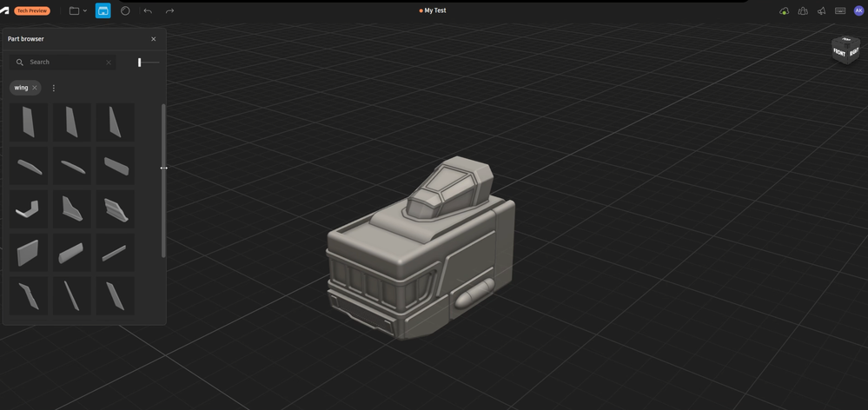Open the three-dot options menu beside wing tag
This screenshot has width=868, height=410.
tap(54, 88)
